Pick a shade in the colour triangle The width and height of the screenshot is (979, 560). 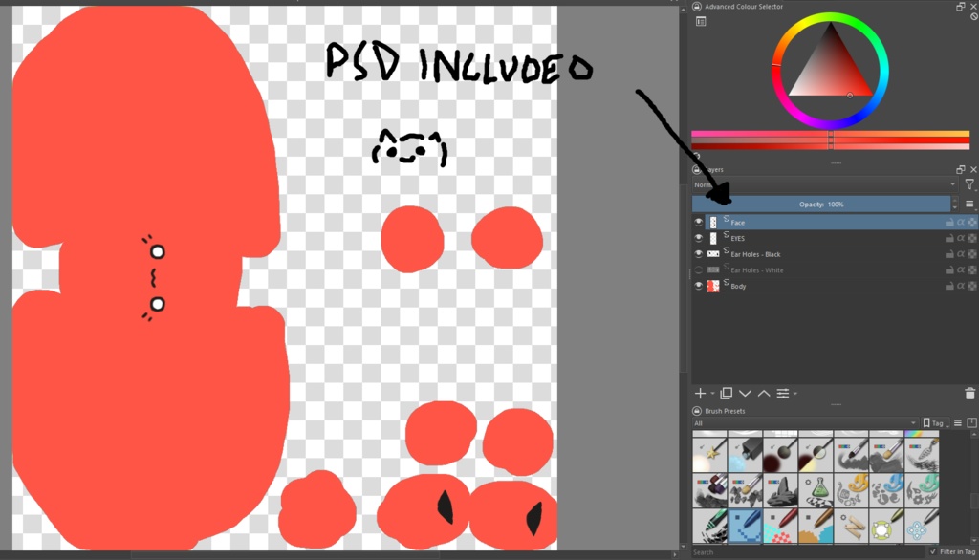pos(830,72)
